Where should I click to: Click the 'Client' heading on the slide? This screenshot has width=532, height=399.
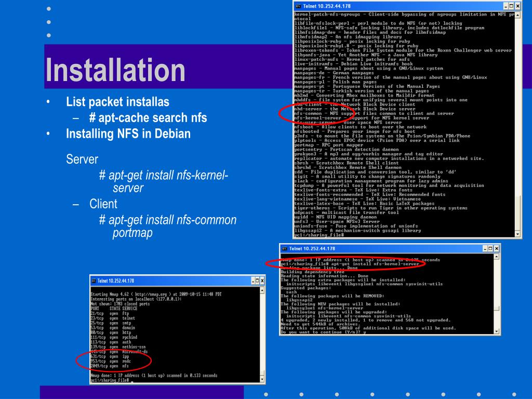(103, 204)
